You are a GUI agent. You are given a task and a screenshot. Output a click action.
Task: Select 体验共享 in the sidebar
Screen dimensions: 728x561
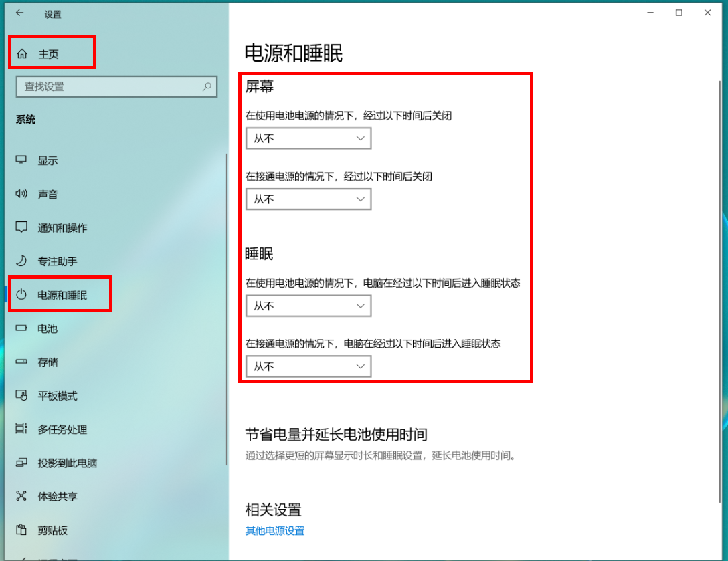click(x=58, y=496)
